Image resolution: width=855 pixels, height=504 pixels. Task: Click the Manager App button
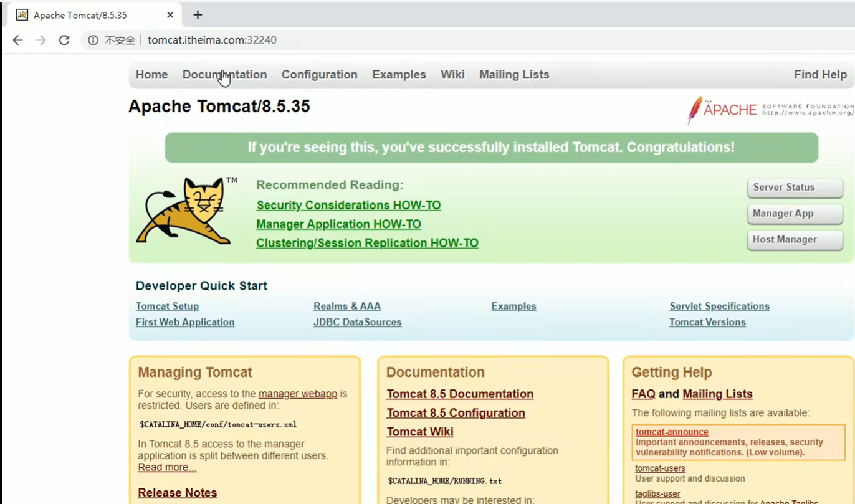click(x=795, y=214)
